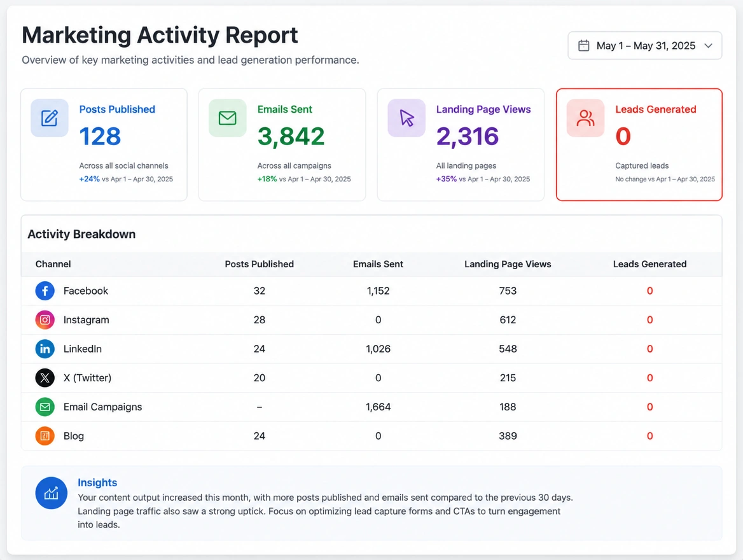Click Email Campaigns' 1,664 emails sent cell
Viewport: 743px width, 560px height.
point(378,407)
